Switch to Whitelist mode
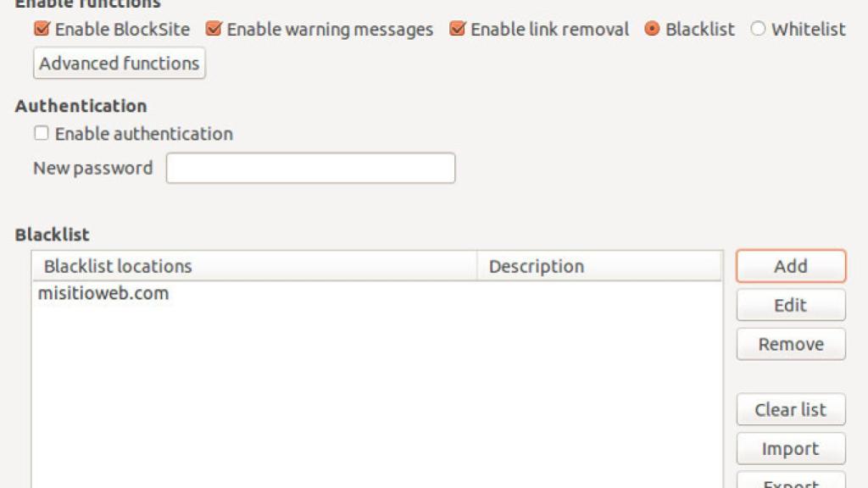 (x=758, y=29)
